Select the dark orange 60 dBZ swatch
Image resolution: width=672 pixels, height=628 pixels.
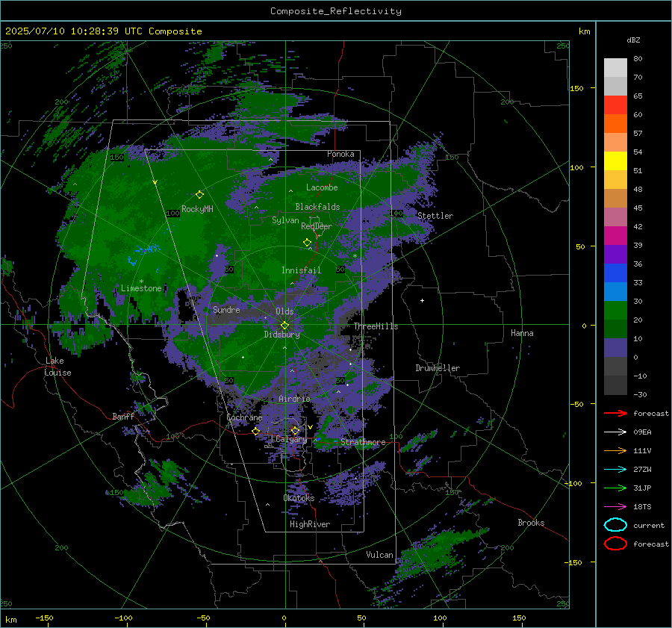click(615, 124)
